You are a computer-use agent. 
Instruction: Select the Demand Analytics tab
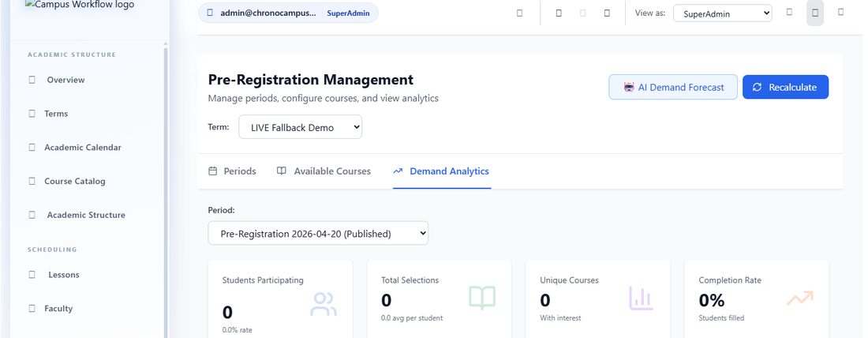[x=441, y=171]
